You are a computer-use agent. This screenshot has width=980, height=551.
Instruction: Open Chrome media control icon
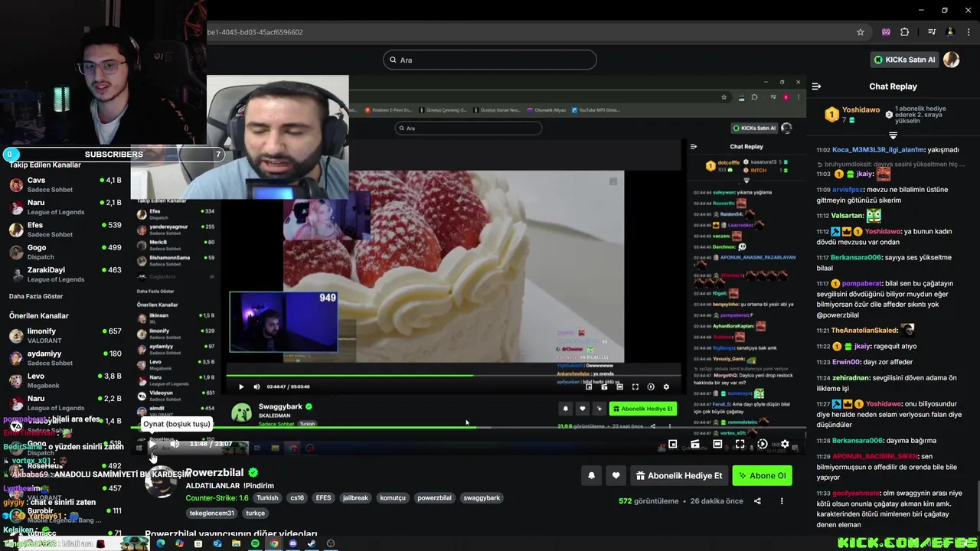tap(932, 32)
